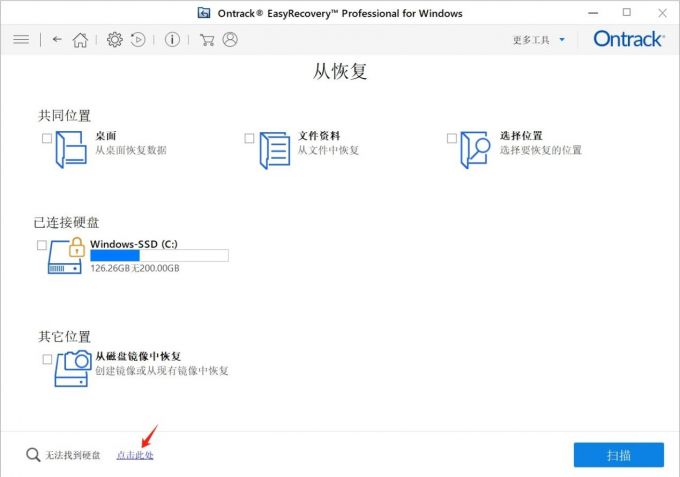Image resolution: width=680 pixels, height=477 pixels.
Task: Select the Windows-SSD (C:) checkbox
Action: coord(42,245)
